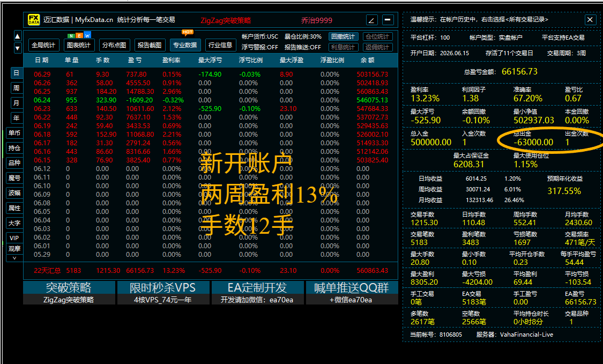The width and height of the screenshot is (603, 364).
Task: Select the 06.29 date row
Action: pyautogui.click(x=210, y=75)
